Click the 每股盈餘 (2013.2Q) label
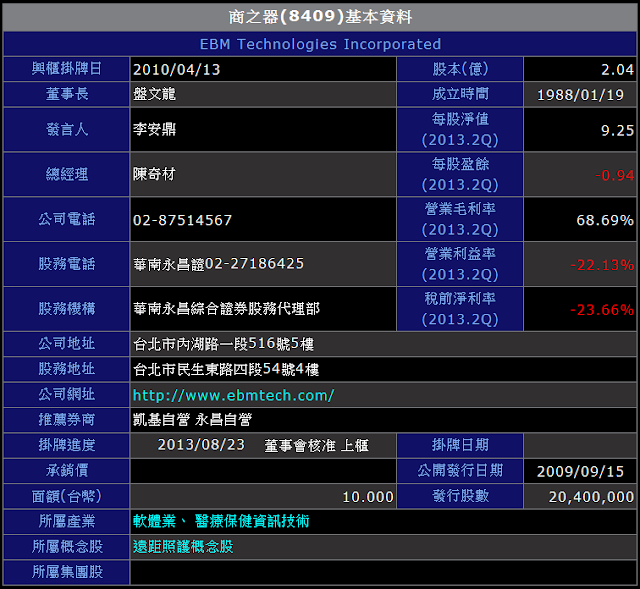 [x=460, y=174]
